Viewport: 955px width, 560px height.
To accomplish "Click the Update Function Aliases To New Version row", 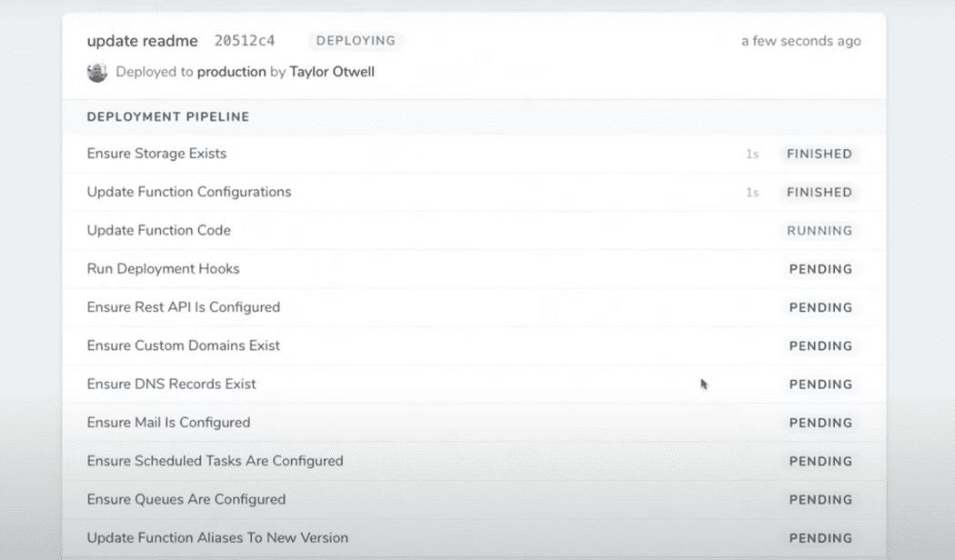I will tap(216, 537).
